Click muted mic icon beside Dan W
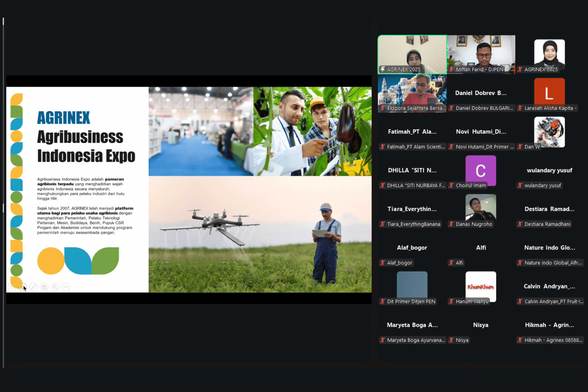The image size is (588, 392). [520, 147]
